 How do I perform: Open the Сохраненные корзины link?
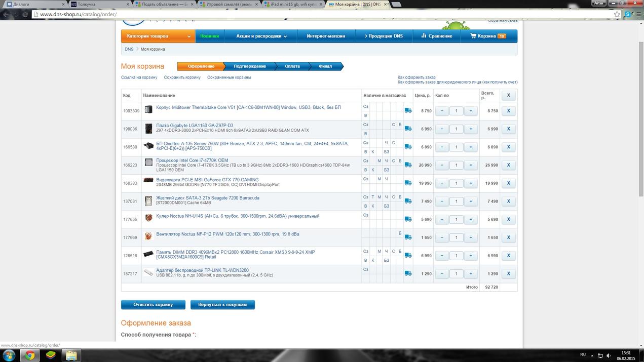click(x=229, y=77)
